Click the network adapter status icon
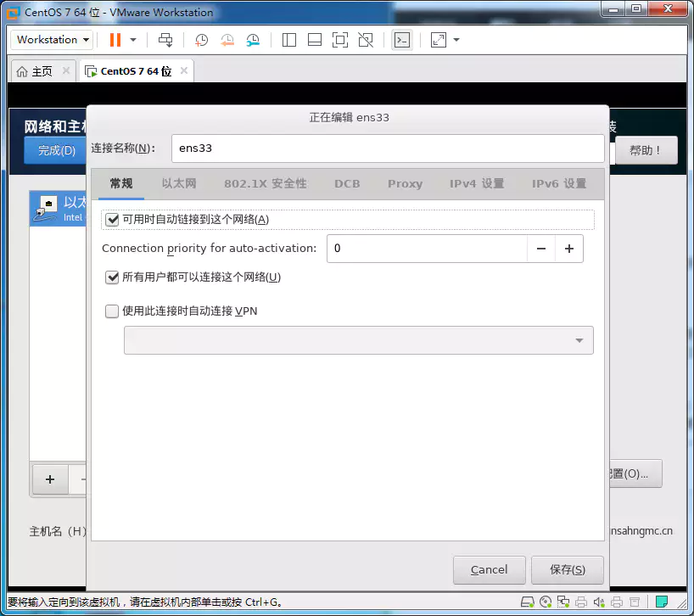Screen dimensions: 694x616 coord(563,603)
